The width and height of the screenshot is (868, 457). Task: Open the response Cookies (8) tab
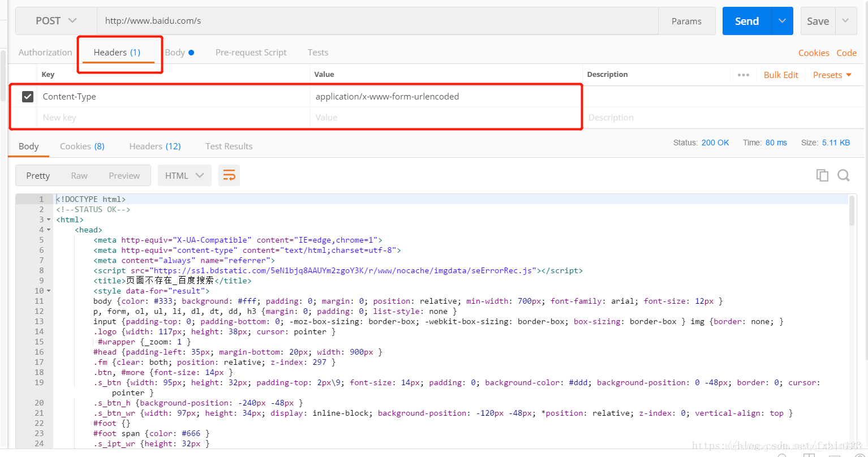point(82,146)
